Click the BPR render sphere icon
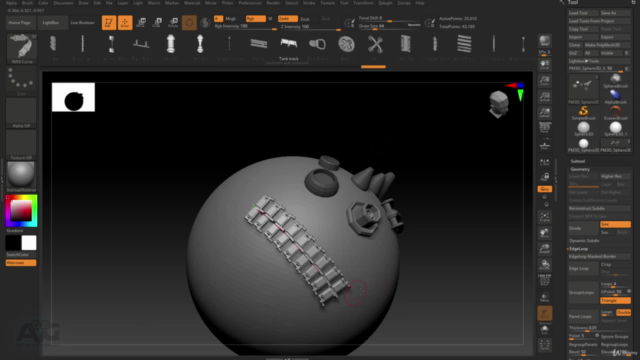The image size is (640, 360). pyautogui.click(x=544, y=42)
